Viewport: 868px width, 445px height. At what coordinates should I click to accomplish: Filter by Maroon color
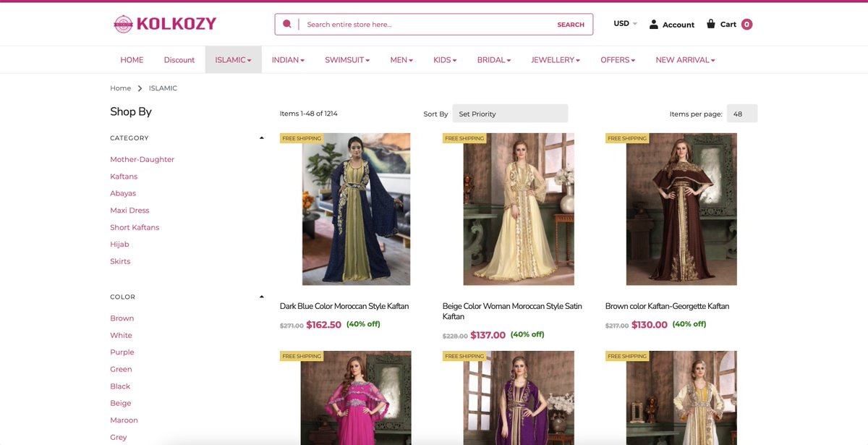tap(124, 420)
